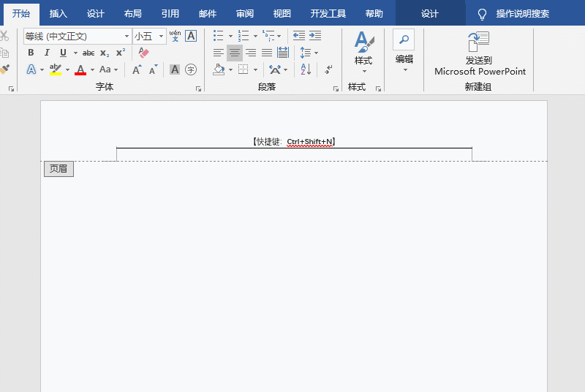Click the Grow Font icon
Screen dimensions: 585x392
[137, 69]
